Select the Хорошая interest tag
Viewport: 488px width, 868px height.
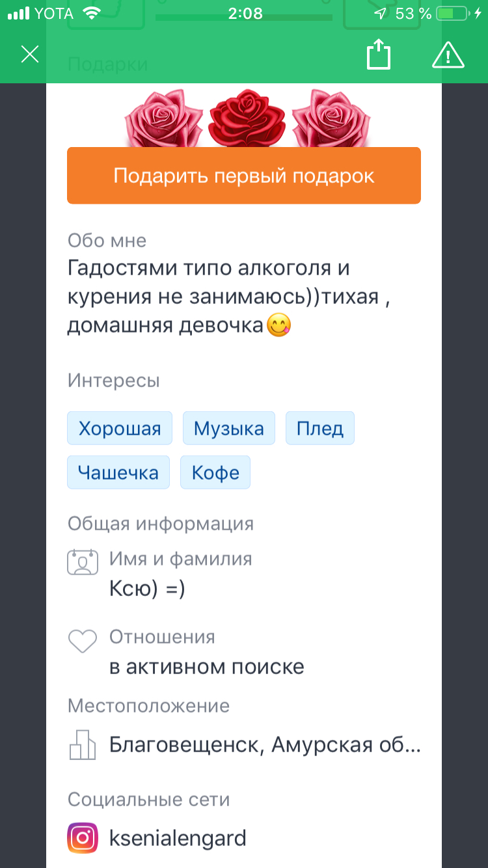coord(120,428)
